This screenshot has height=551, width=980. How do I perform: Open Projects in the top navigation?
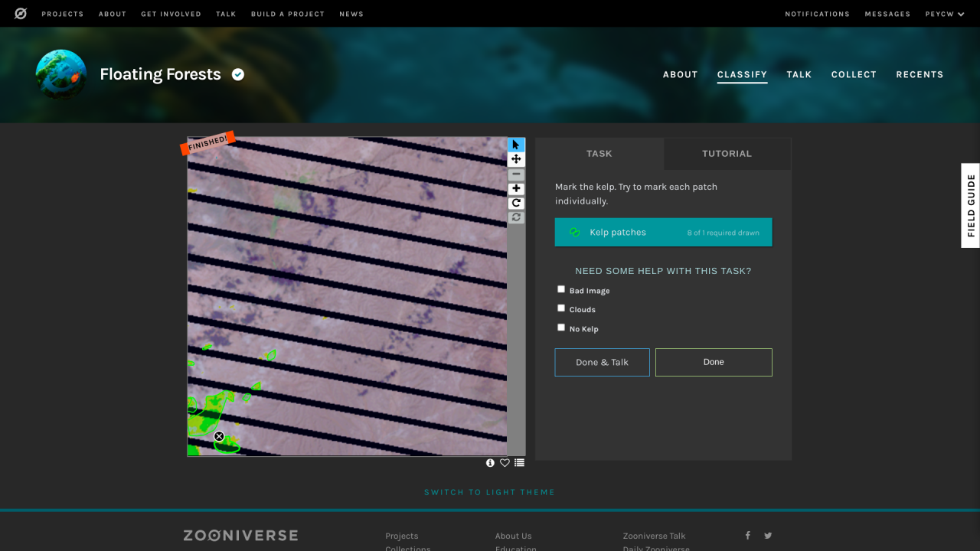(x=63, y=14)
